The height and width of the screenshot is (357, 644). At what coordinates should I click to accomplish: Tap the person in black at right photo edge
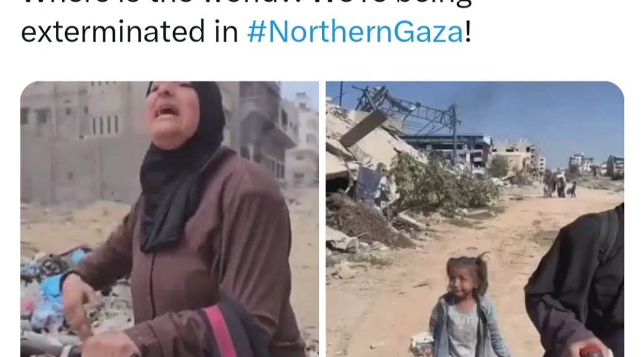click(577, 283)
